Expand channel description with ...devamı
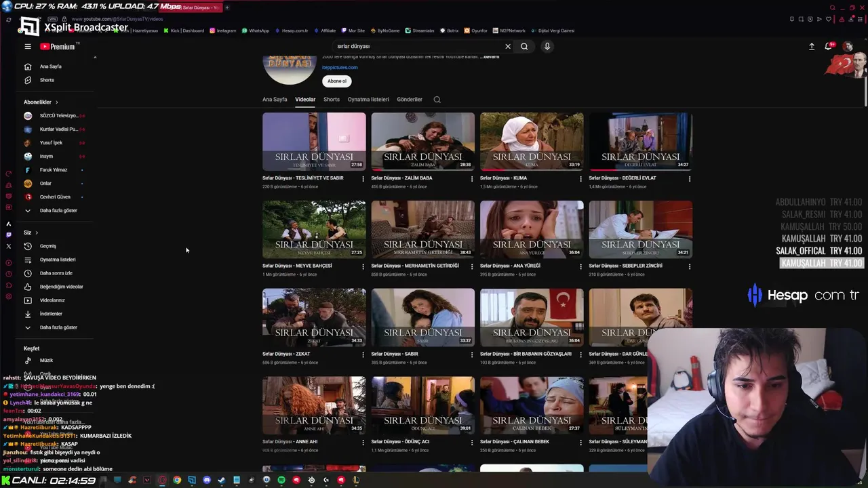This screenshot has width=868, height=488. [x=490, y=57]
